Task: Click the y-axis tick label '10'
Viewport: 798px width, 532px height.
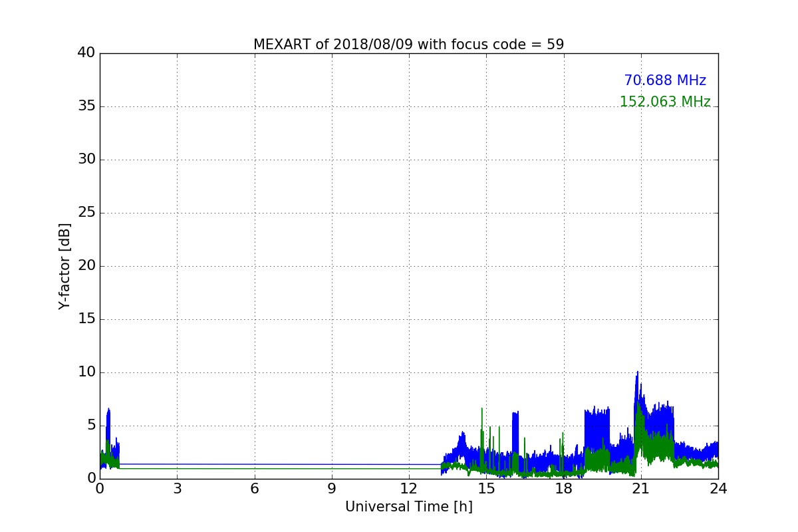Action: [86, 372]
